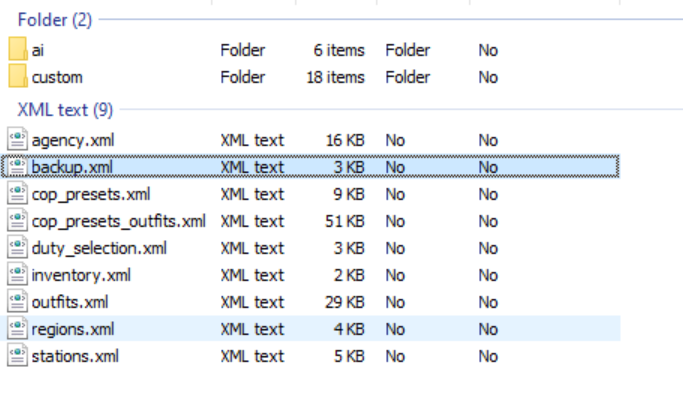Click the cop_presets.xml file icon
Viewport: 683px width, 405px height.
[18, 194]
